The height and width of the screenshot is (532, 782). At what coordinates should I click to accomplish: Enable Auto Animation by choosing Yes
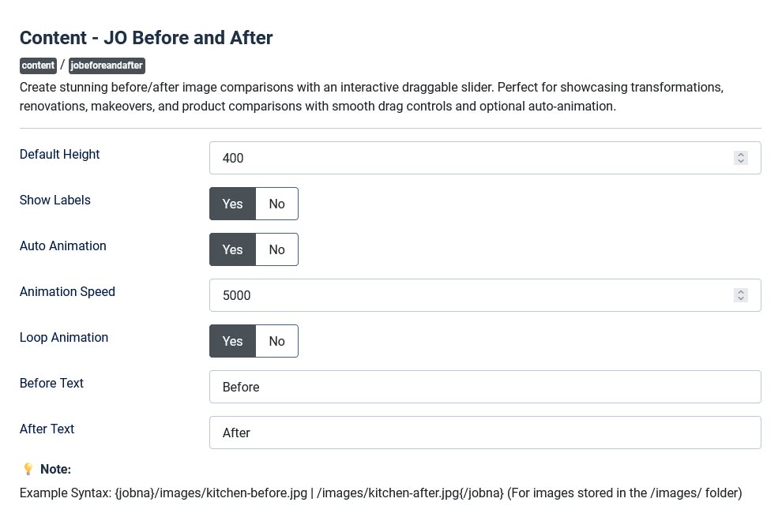tap(232, 249)
